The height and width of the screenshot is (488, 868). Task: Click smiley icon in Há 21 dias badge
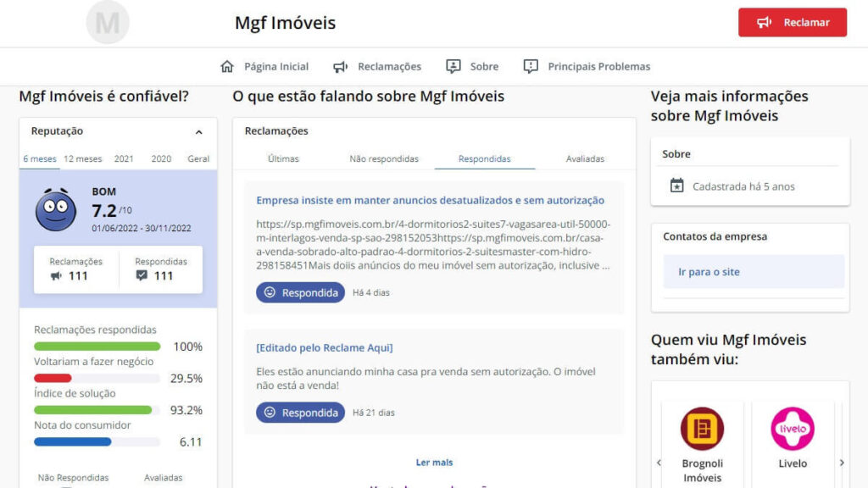pos(270,413)
